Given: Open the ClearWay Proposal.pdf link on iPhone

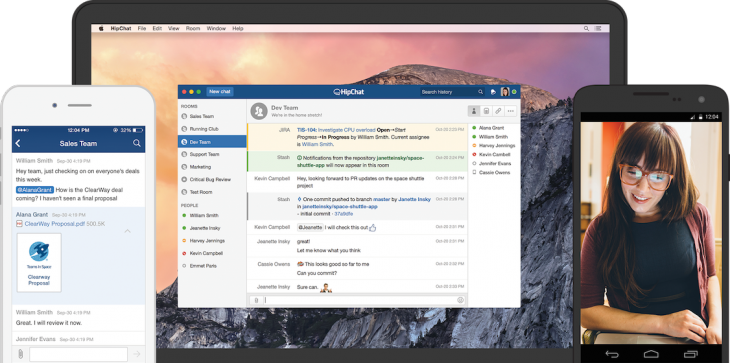Looking at the screenshot, I should [54, 224].
